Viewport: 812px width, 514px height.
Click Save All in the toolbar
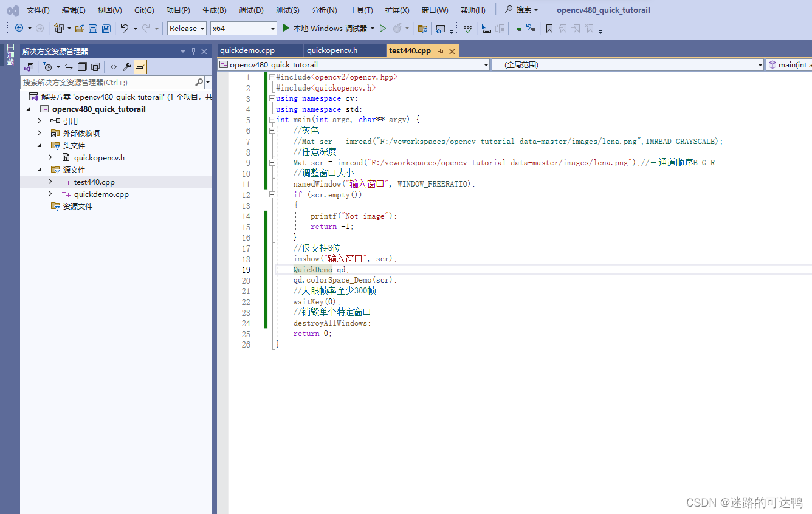(105, 28)
